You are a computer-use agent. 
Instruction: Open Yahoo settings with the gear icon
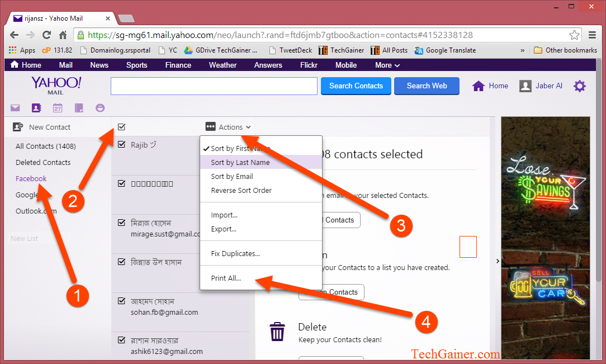click(579, 86)
